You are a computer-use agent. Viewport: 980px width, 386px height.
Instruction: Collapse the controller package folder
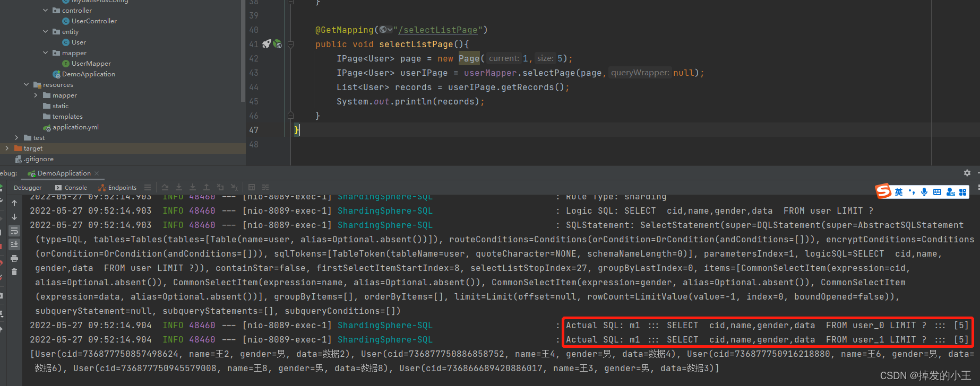click(x=46, y=10)
